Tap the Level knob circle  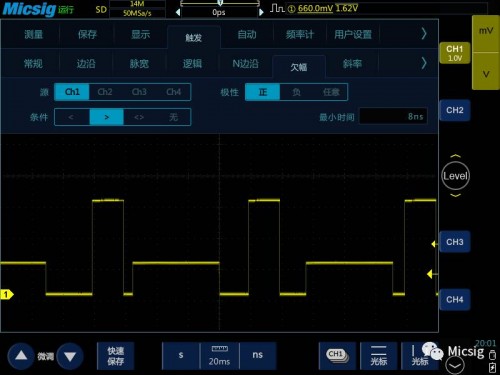pos(455,176)
